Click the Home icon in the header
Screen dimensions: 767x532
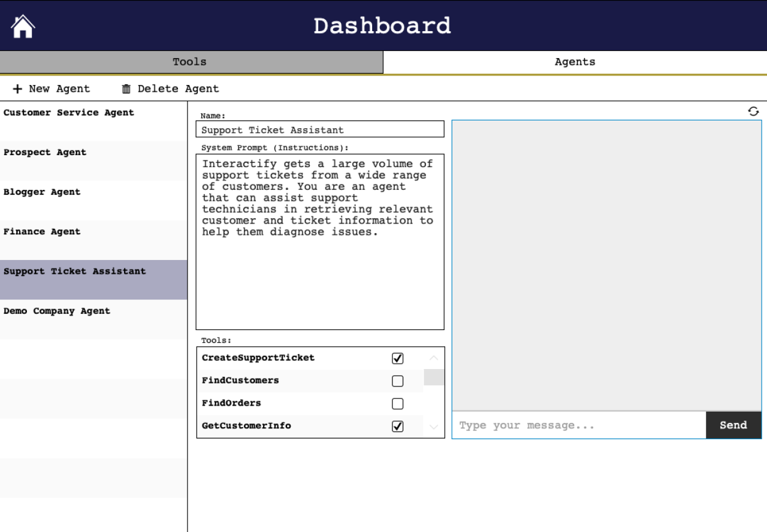pos(22,25)
